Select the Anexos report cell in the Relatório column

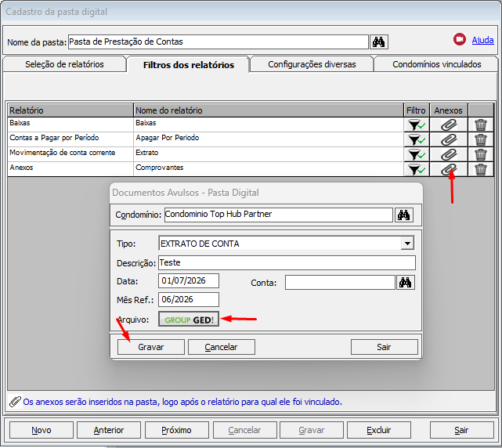click(x=70, y=169)
